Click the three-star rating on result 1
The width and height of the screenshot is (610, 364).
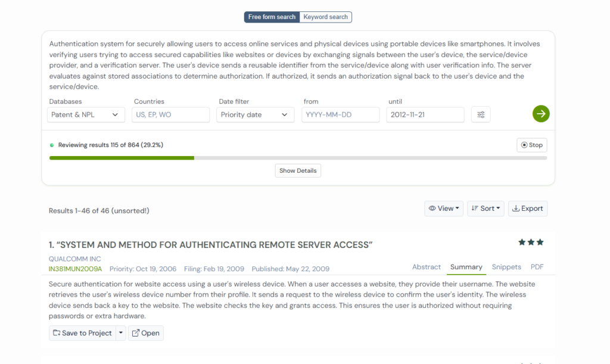[531, 242]
